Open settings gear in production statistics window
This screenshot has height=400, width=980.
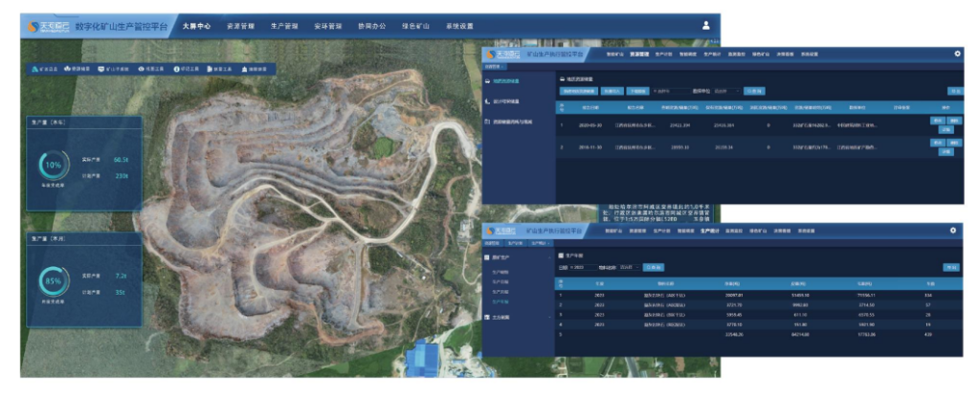(x=952, y=230)
